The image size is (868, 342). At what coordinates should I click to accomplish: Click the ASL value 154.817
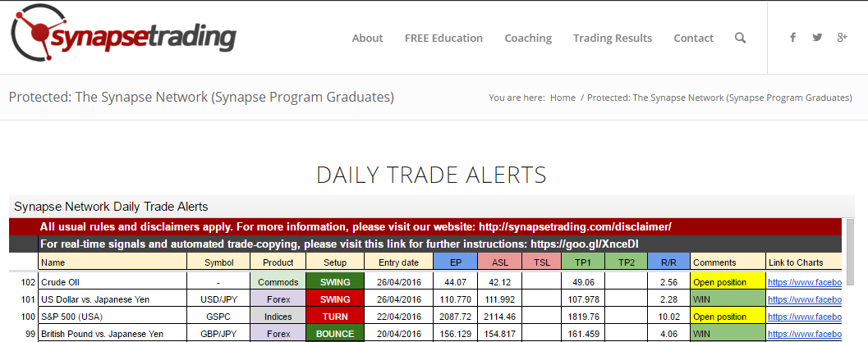coord(500,335)
